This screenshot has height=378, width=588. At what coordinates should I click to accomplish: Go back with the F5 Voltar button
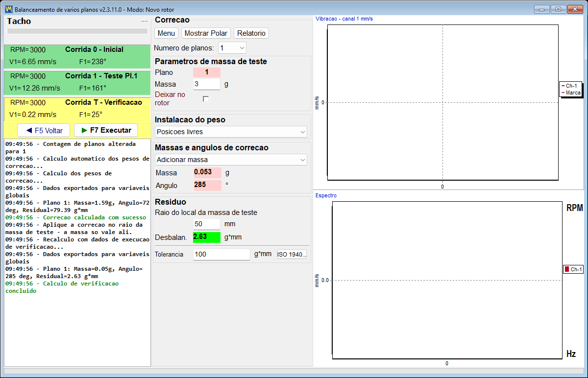(44, 130)
